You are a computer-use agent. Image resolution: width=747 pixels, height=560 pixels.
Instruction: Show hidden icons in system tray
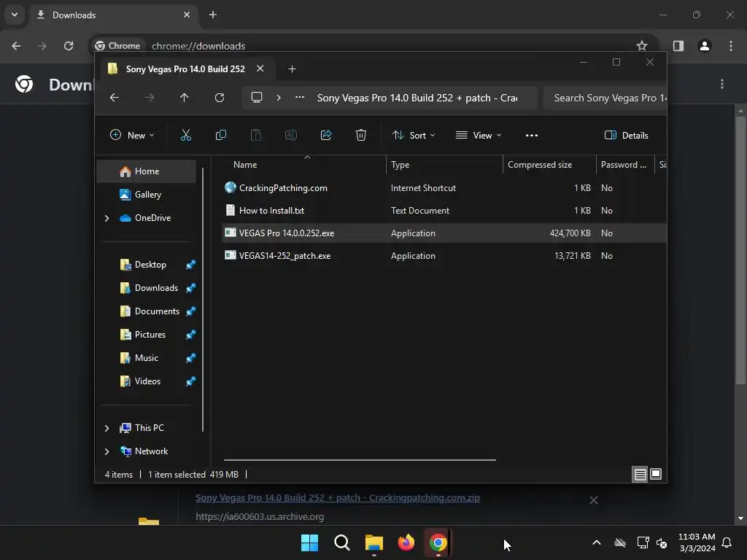(597, 542)
